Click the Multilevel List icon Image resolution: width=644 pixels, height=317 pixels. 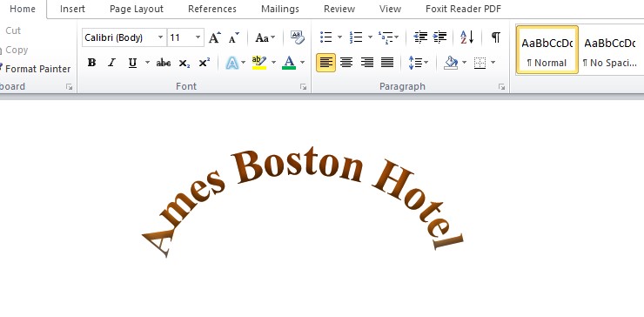[386, 37]
